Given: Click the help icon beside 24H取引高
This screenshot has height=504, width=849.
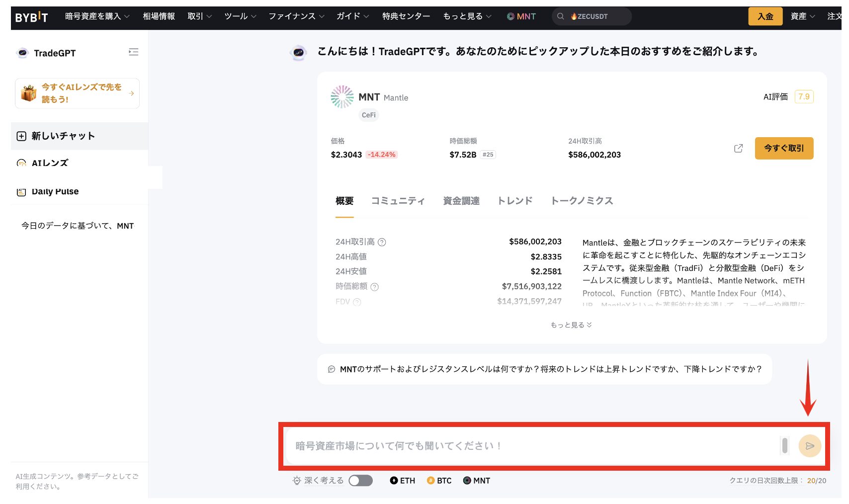Looking at the screenshot, I should pyautogui.click(x=382, y=242).
